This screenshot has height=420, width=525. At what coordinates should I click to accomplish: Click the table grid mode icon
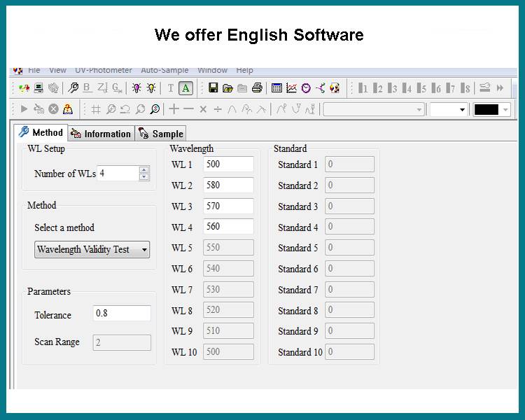276,88
